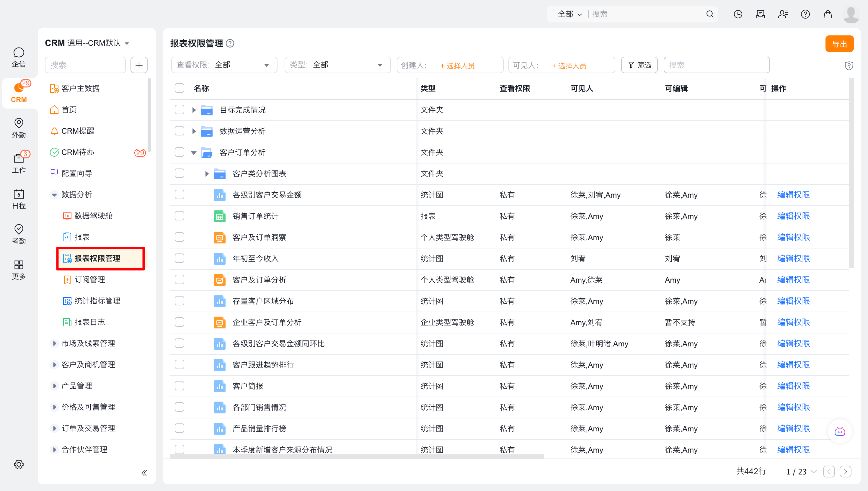
Task: Collapse the sidebar with double-chevron icon
Action: coord(144,473)
